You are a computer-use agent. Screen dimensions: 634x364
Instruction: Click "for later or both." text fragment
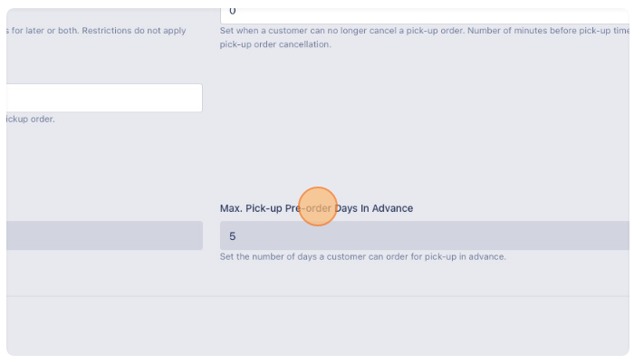[45, 31]
